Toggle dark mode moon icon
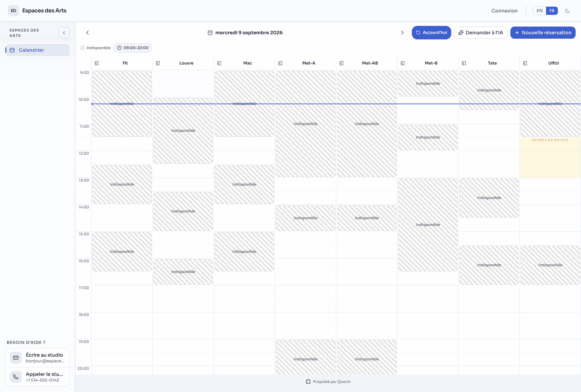The height and width of the screenshot is (392, 581). click(568, 11)
